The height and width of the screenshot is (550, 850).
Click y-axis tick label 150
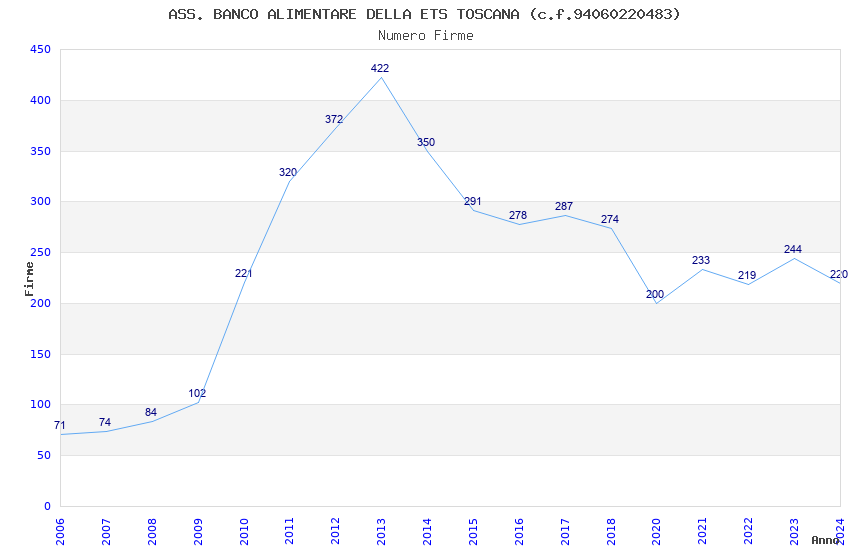coord(40,354)
